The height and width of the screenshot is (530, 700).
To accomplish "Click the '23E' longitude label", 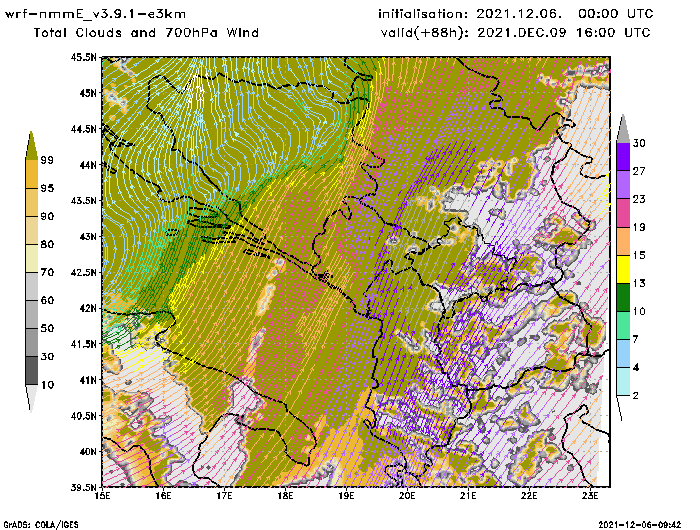I will pos(590,496).
